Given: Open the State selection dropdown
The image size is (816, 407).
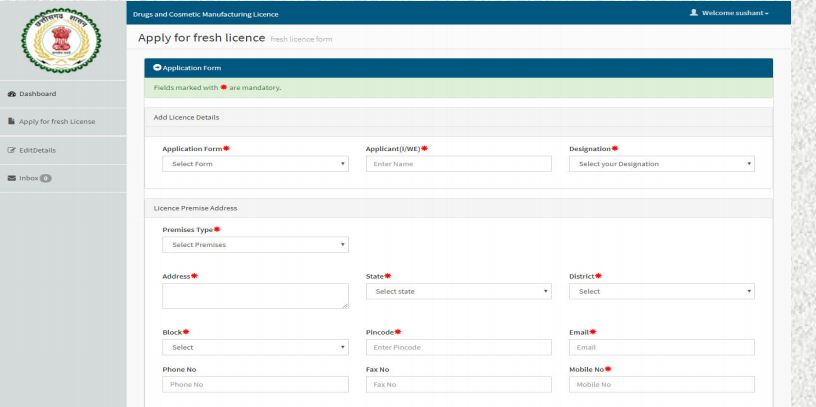Looking at the screenshot, I should [x=459, y=292].
